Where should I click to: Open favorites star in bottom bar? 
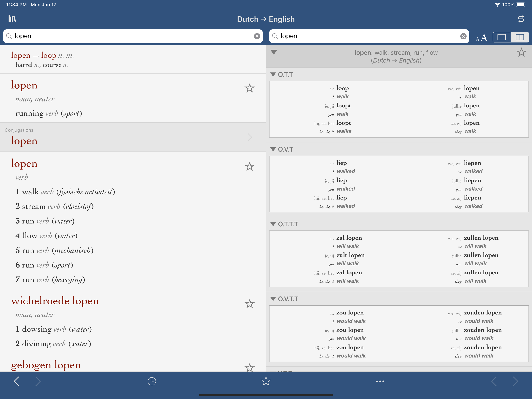pos(266,381)
